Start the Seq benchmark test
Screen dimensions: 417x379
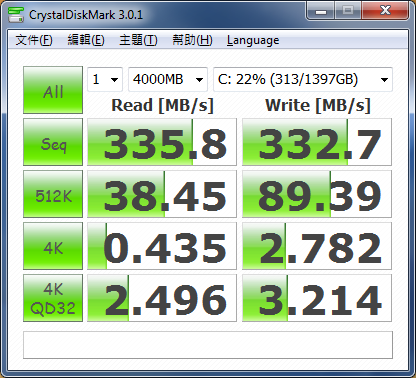53,142
